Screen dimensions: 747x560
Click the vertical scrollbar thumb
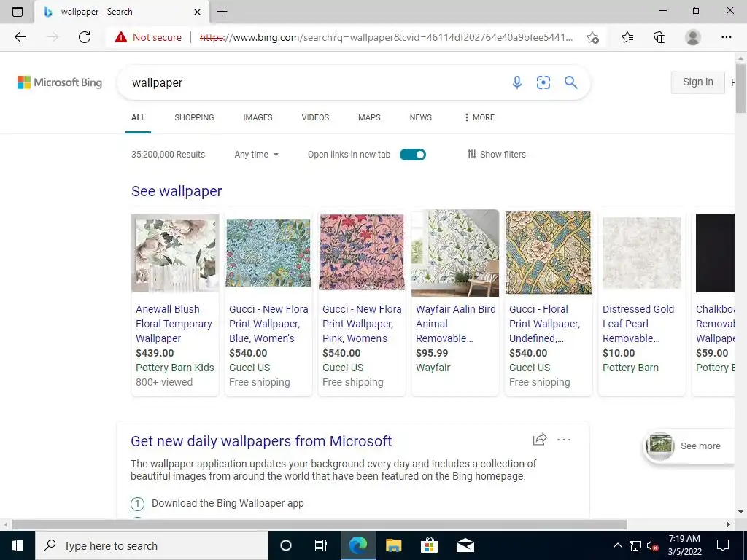740,88
